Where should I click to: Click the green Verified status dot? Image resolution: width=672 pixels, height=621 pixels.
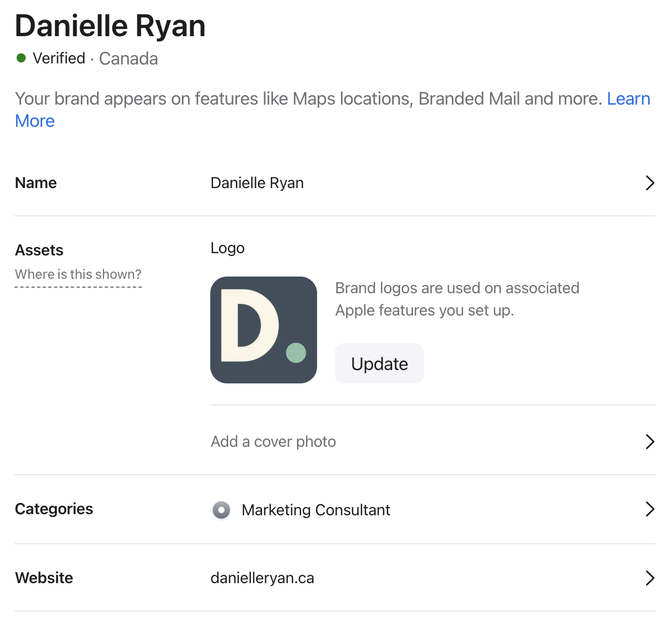tap(21, 58)
